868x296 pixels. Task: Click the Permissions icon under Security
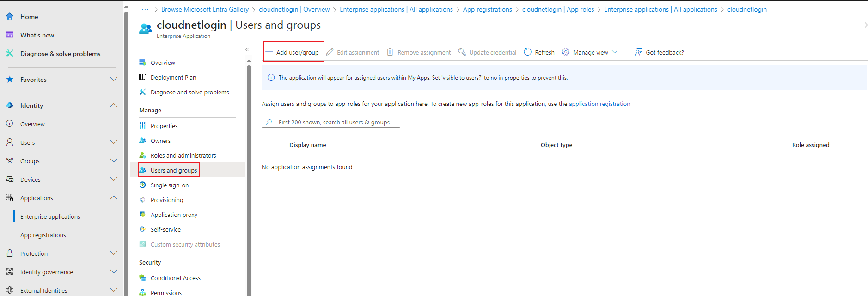pyautogui.click(x=143, y=293)
